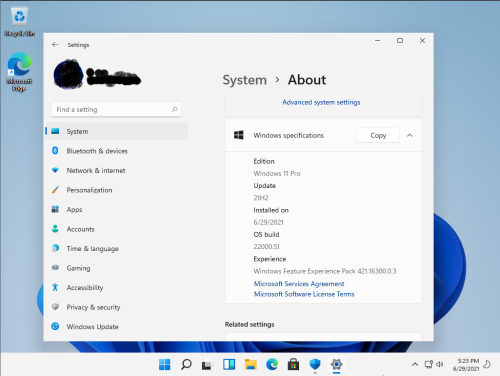Open Apps settings
This screenshot has height=376, width=500.
point(116,209)
